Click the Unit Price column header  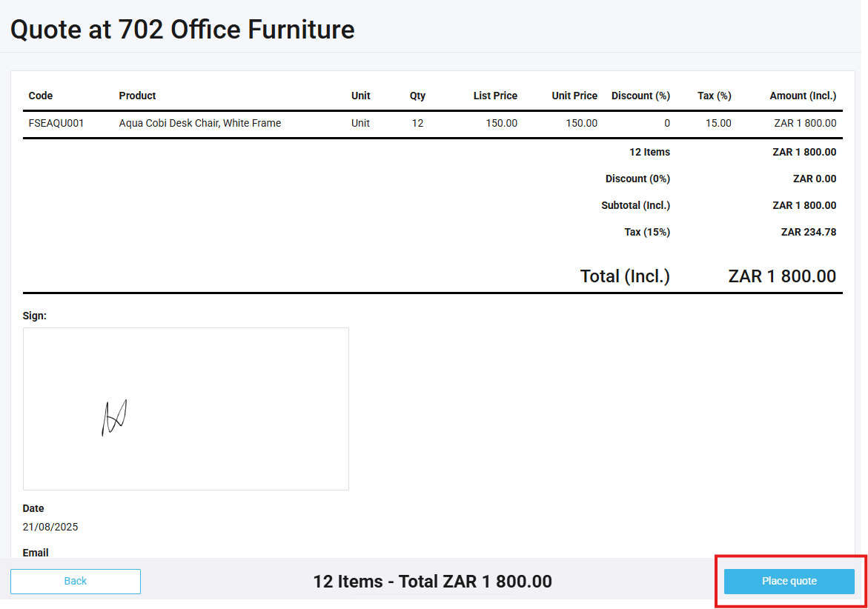[x=574, y=96]
